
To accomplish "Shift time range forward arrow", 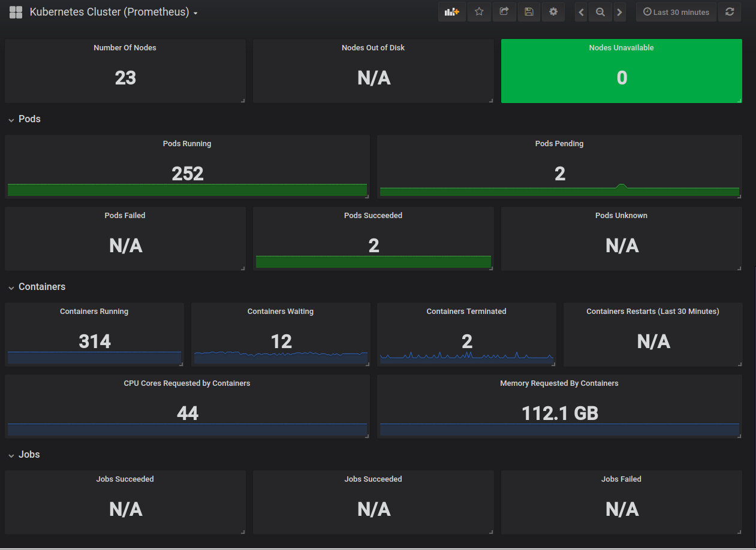I will tap(620, 12).
